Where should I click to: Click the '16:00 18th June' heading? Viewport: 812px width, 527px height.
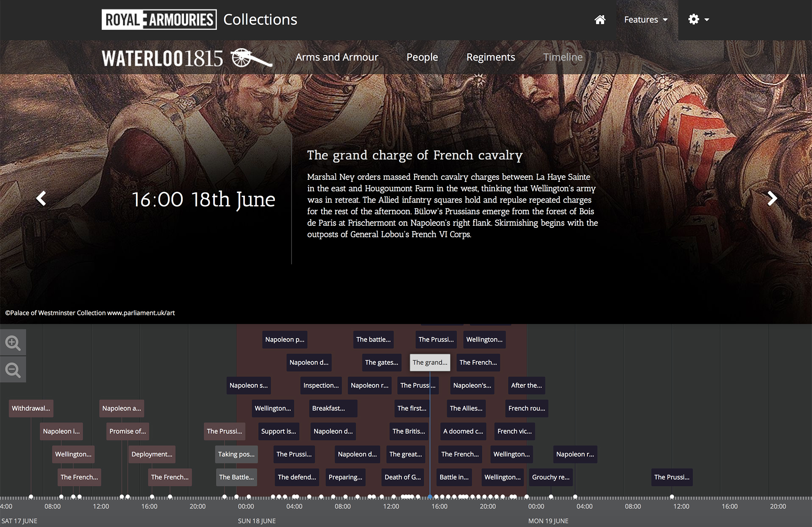click(203, 199)
